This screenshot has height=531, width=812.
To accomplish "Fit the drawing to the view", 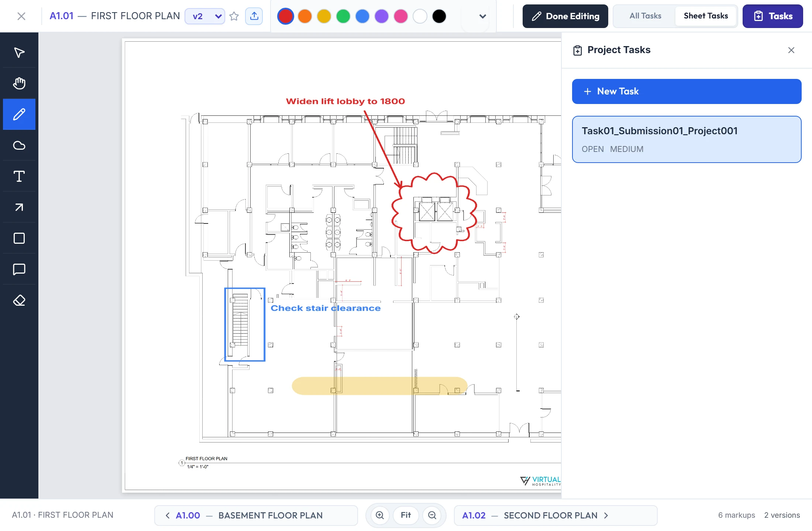I will point(406,515).
